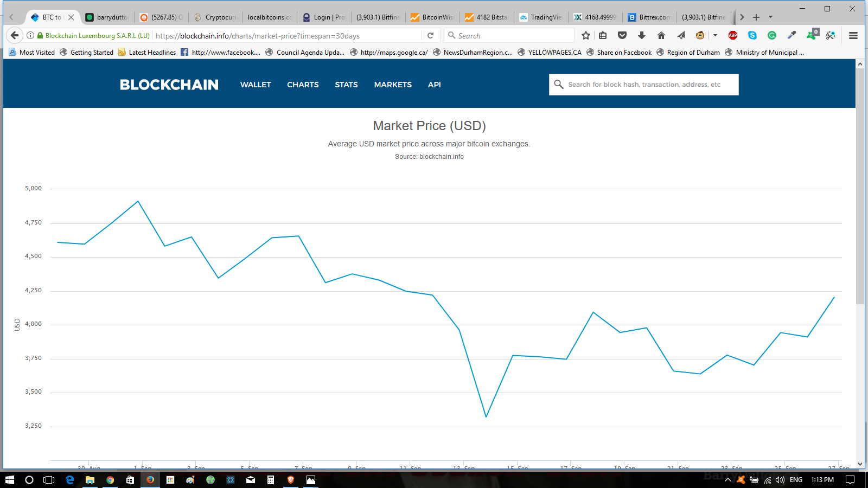Screen dimensions: 868x488
Task: Open the Most Visited bookmark folder
Action: pos(32,53)
